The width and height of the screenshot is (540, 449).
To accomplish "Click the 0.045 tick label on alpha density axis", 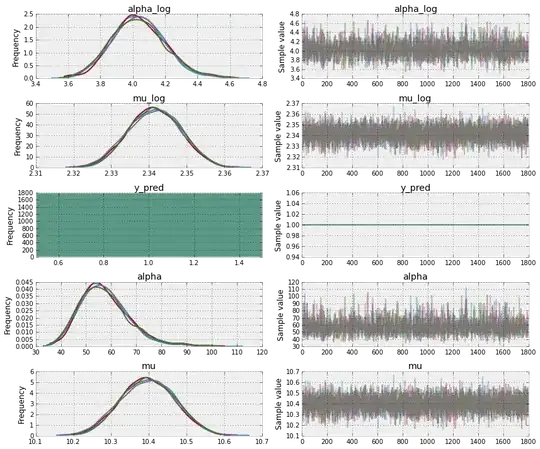I will (25, 282).
